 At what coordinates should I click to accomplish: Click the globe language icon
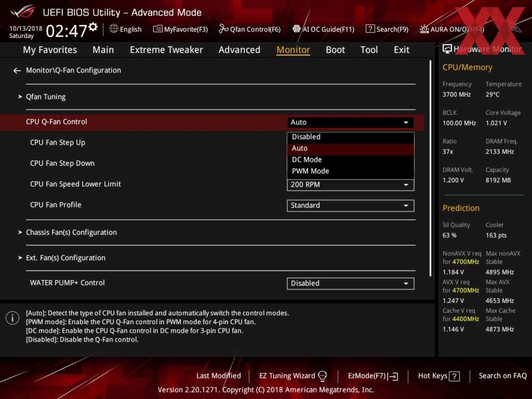click(113, 29)
